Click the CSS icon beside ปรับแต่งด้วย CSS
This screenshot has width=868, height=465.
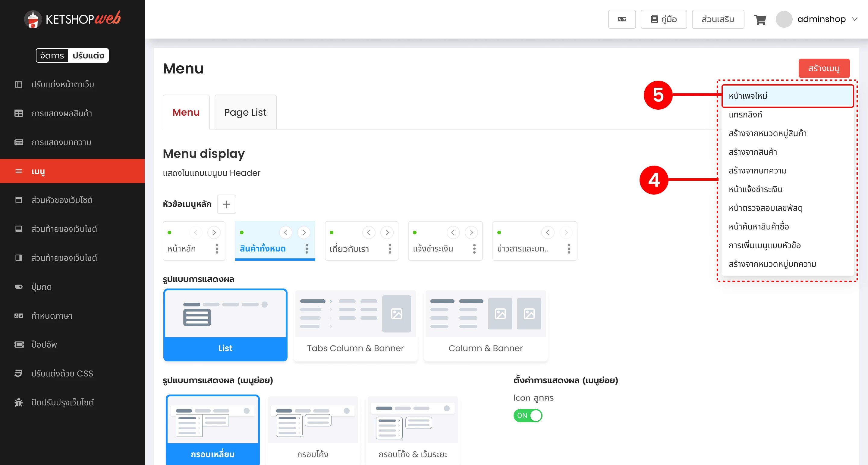coord(18,373)
